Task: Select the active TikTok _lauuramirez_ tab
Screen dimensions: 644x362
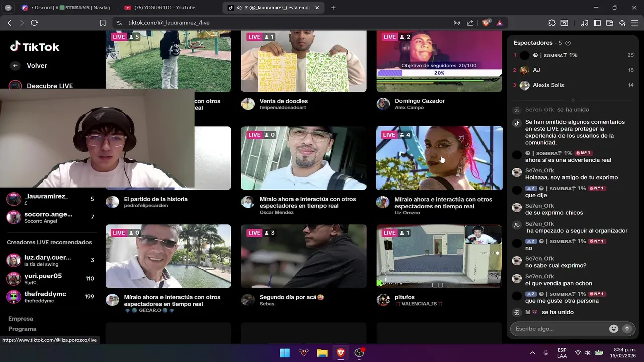Action: 272,8
